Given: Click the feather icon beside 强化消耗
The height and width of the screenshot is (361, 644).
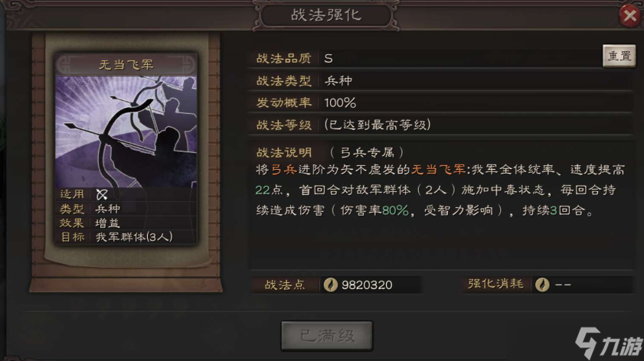Looking at the screenshot, I should pyautogui.click(x=542, y=285).
